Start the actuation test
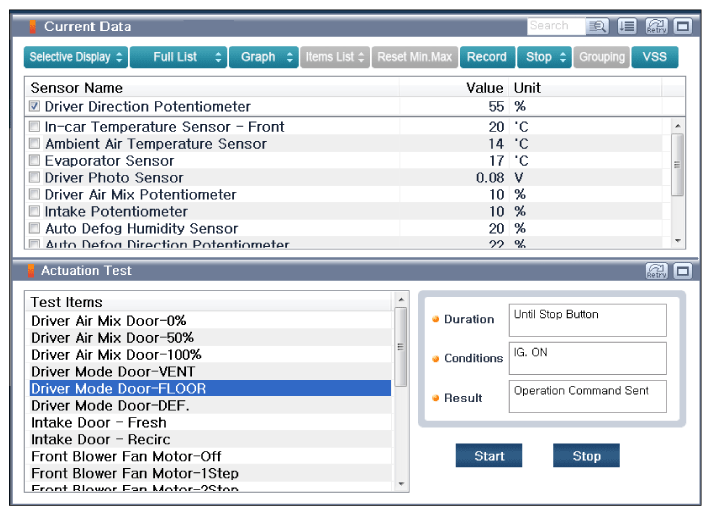This screenshot has height=515, width=711. (489, 456)
